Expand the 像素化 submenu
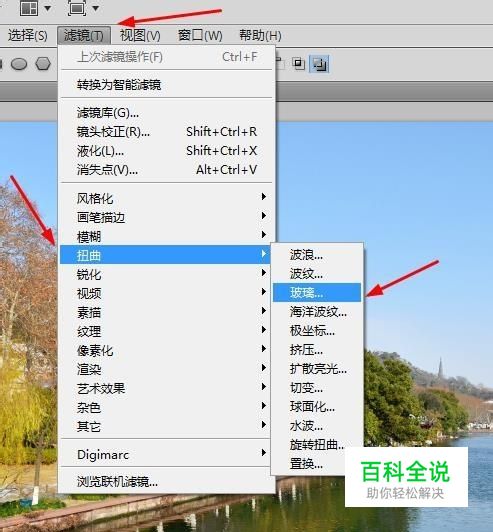This screenshot has width=493, height=532. coord(165,349)
